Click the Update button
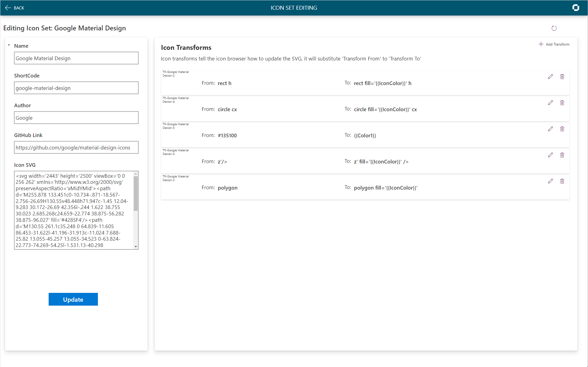588x367 pixels. coord(73,299)
